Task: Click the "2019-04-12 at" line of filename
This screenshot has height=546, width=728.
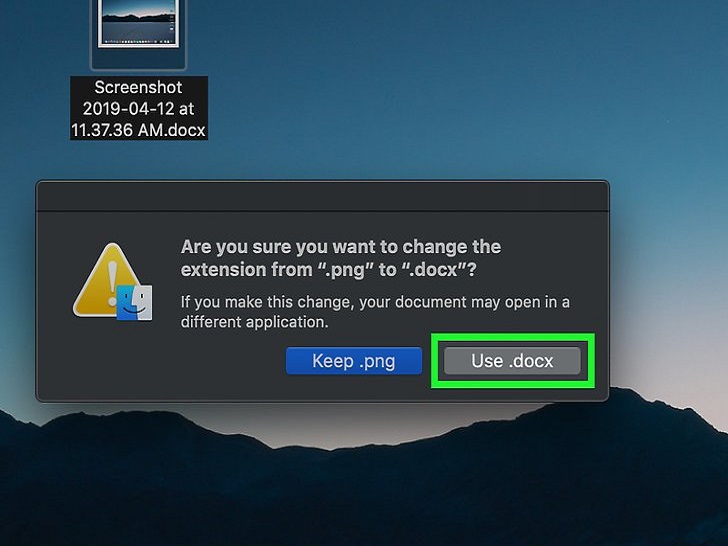Action: tap(138, 109)
